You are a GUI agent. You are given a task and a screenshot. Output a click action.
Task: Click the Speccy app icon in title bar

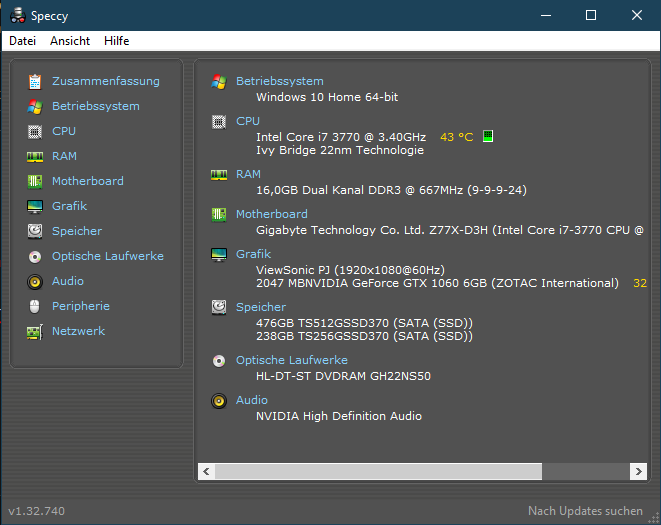click(x=18, y=16)
